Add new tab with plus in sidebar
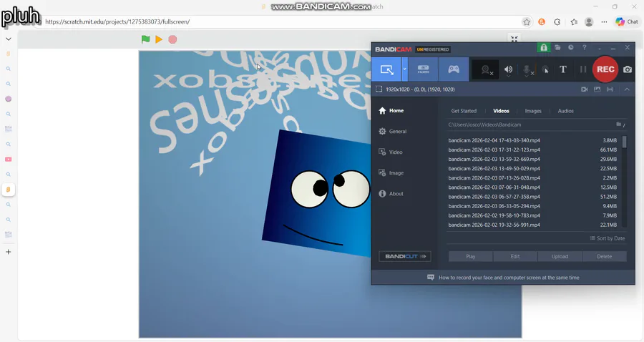 click(8, 252)
